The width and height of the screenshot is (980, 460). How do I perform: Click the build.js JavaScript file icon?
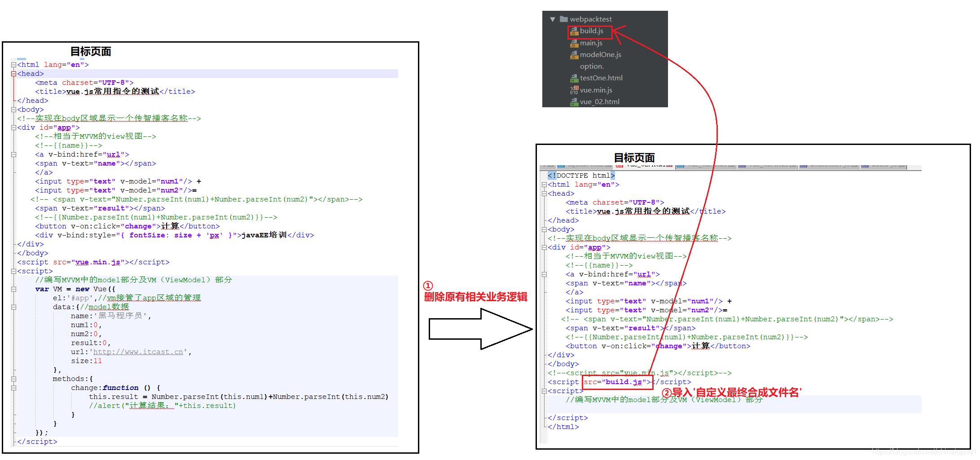point(574,31)
